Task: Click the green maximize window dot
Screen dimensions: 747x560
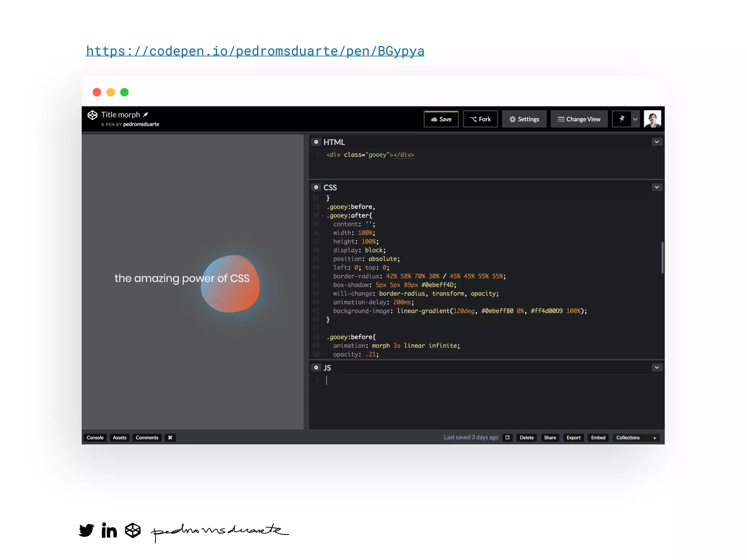Action: coord(124,92)
